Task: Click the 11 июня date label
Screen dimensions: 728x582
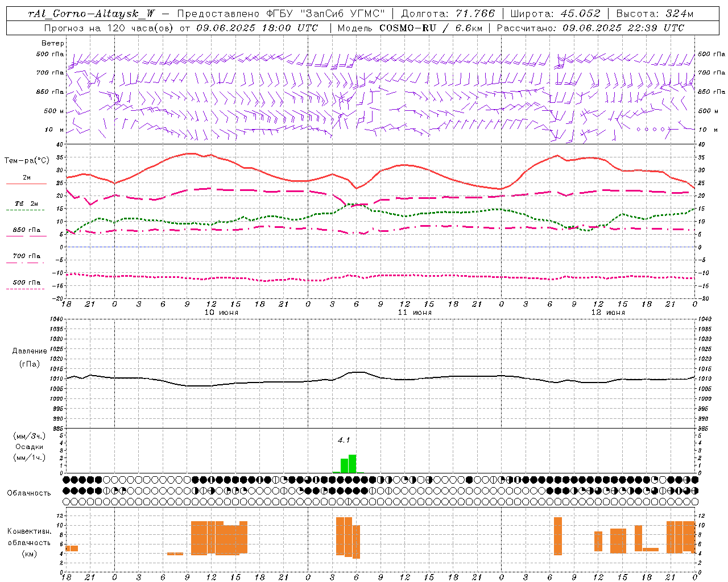Action: click(x=415, y=312)
